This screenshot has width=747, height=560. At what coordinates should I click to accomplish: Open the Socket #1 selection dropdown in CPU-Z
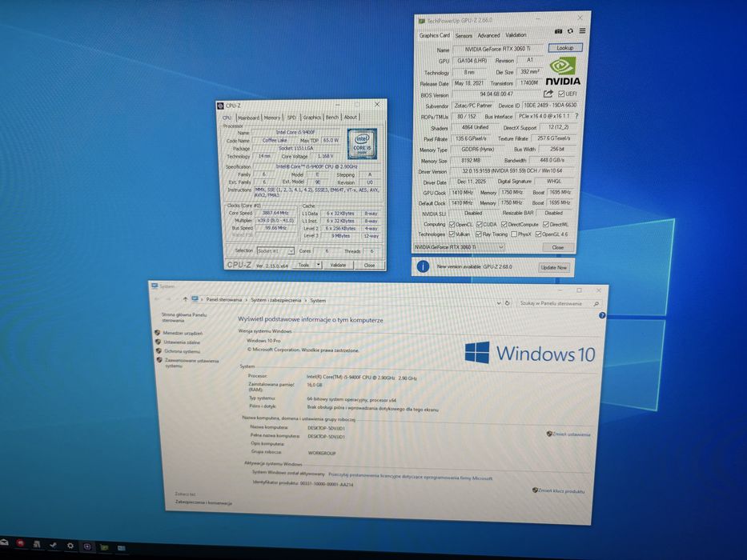point(276,250)
